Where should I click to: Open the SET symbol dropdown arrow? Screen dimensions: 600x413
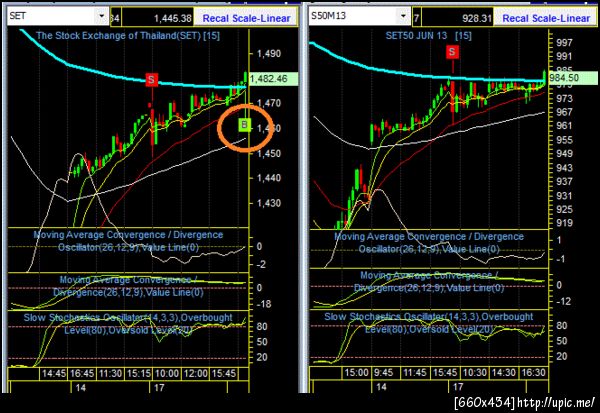coord(102,16)
